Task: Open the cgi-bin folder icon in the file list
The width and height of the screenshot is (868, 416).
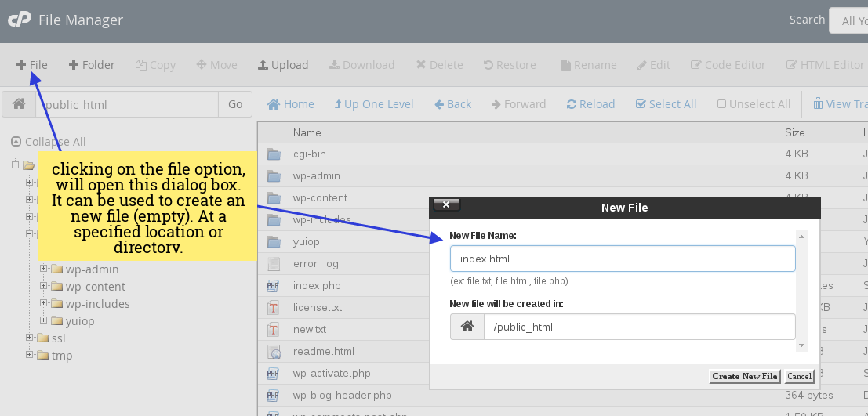Action: pyautogui.click(x=273, y=154)
